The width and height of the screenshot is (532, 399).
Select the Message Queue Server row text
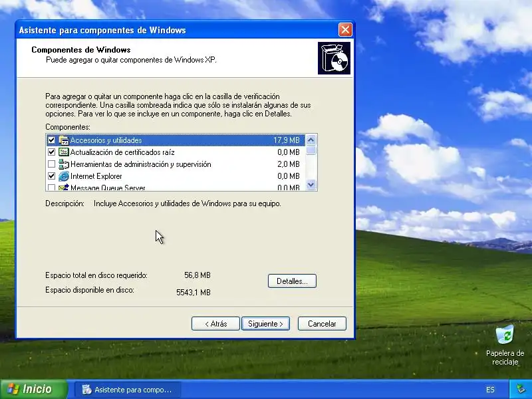(108, 188)
